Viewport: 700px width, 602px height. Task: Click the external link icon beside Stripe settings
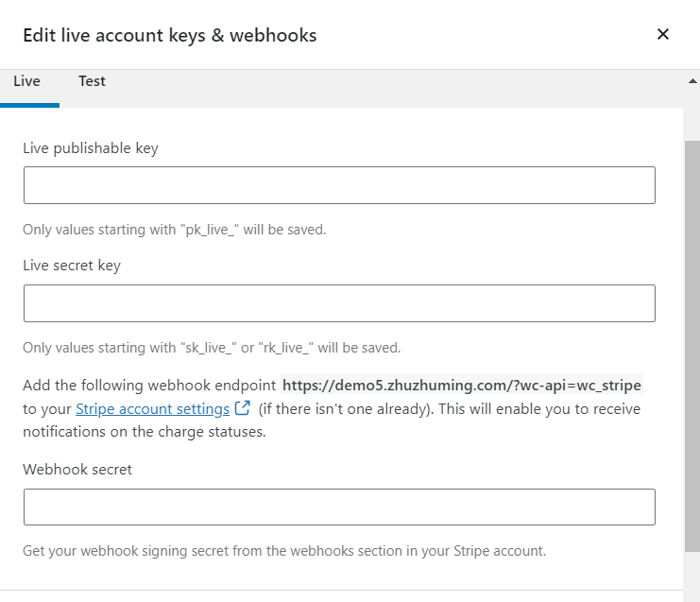coord(243,408)
